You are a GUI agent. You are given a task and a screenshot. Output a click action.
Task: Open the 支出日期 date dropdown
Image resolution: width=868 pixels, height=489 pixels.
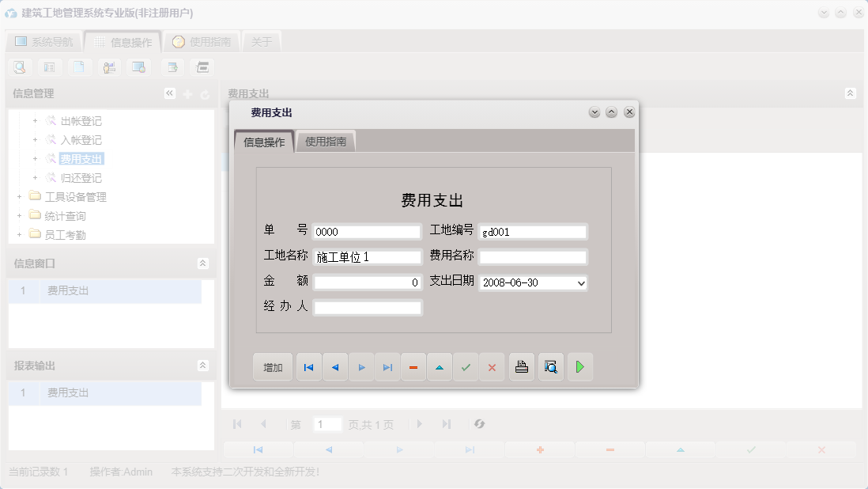[581, 283]
